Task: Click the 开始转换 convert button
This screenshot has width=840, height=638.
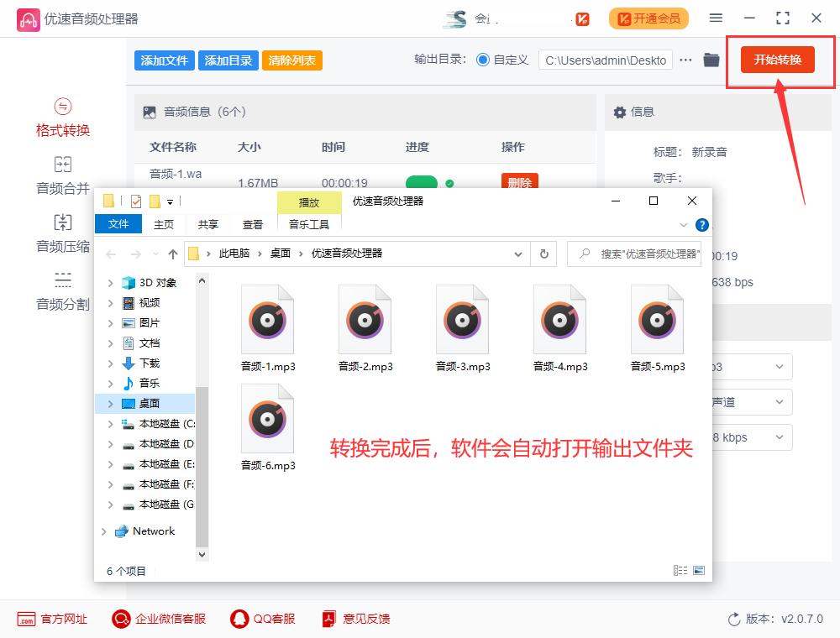Action: (x=778, y=60)
